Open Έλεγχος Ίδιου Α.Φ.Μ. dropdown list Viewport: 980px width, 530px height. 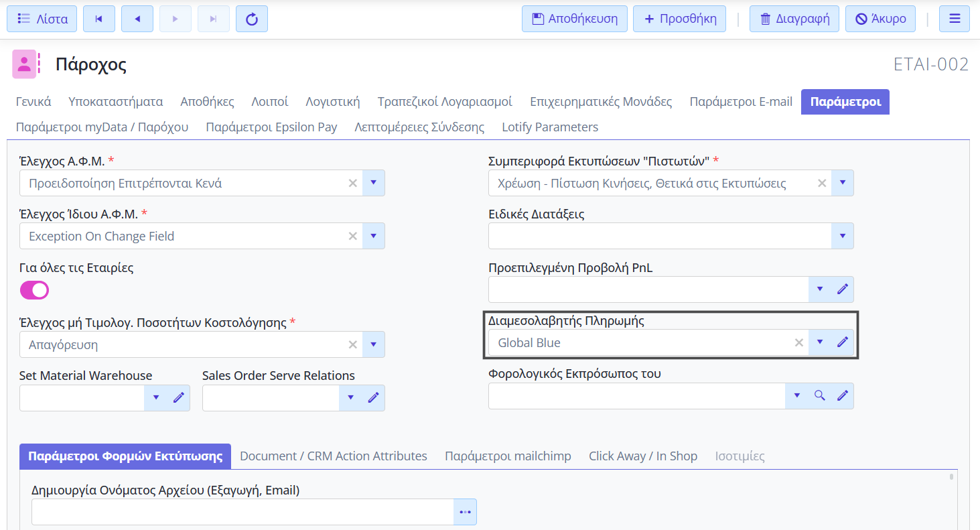(374, 236)
